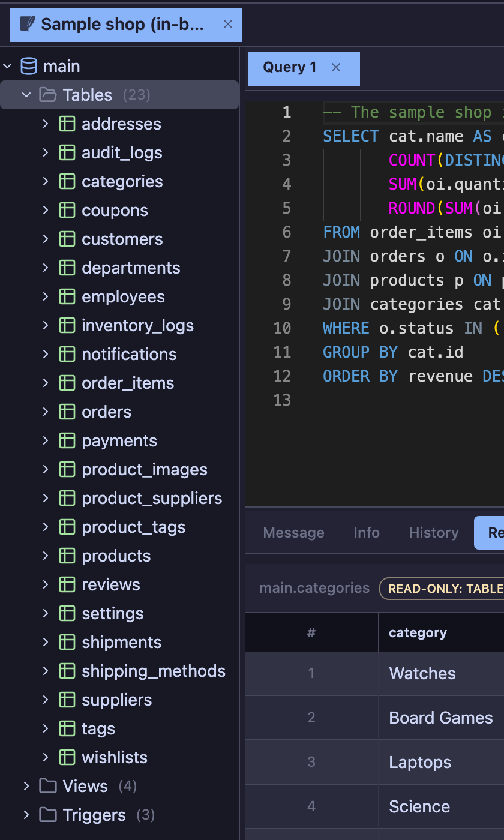Viewport: 504px width, 840px height.
Task: Close the Query 1 tab
Action: coord(336,67)
